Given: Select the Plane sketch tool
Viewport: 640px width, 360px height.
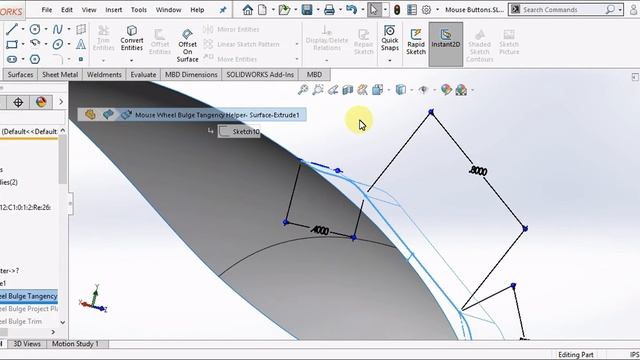Looking at the screenshot, I should click(x=81, y=29).
